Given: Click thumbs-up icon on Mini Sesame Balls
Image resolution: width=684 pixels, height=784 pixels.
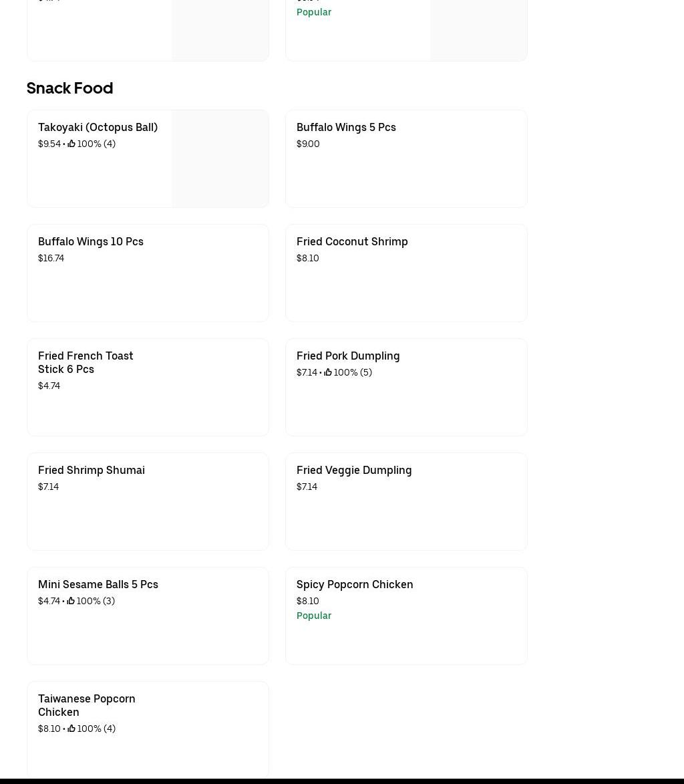Looking at the screenshot, I should click(x=71, y=601).
